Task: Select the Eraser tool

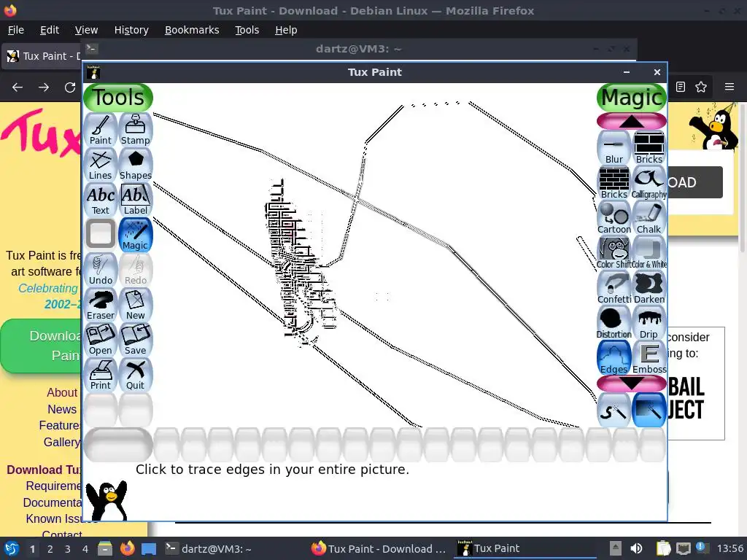Action: [101, 305]
